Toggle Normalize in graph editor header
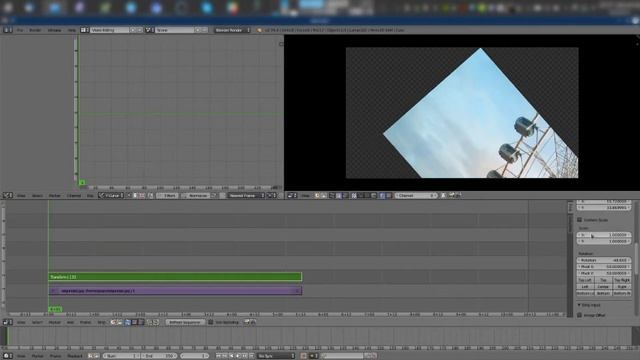This screenshot has width=640, height=360. point(196,196)
